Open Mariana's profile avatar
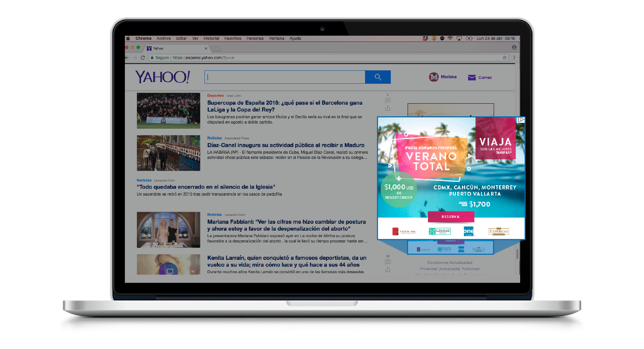The image size is (644, 349). (434, 77)
